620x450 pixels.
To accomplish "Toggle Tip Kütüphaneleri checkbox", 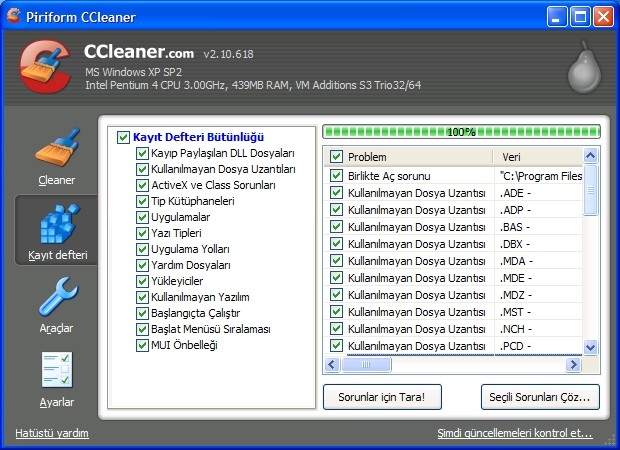I will (x=142, y=201).
